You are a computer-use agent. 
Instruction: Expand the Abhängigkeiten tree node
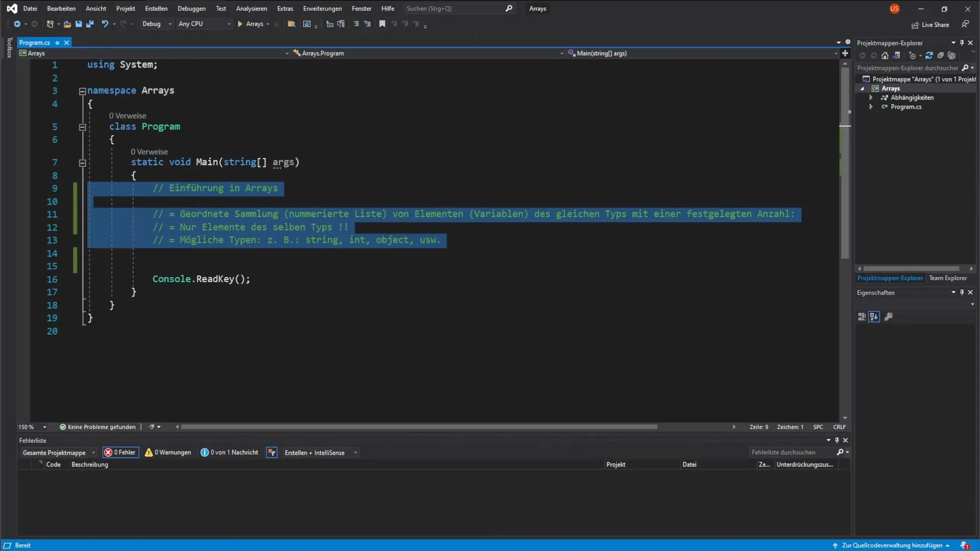[x=871, y=97]
